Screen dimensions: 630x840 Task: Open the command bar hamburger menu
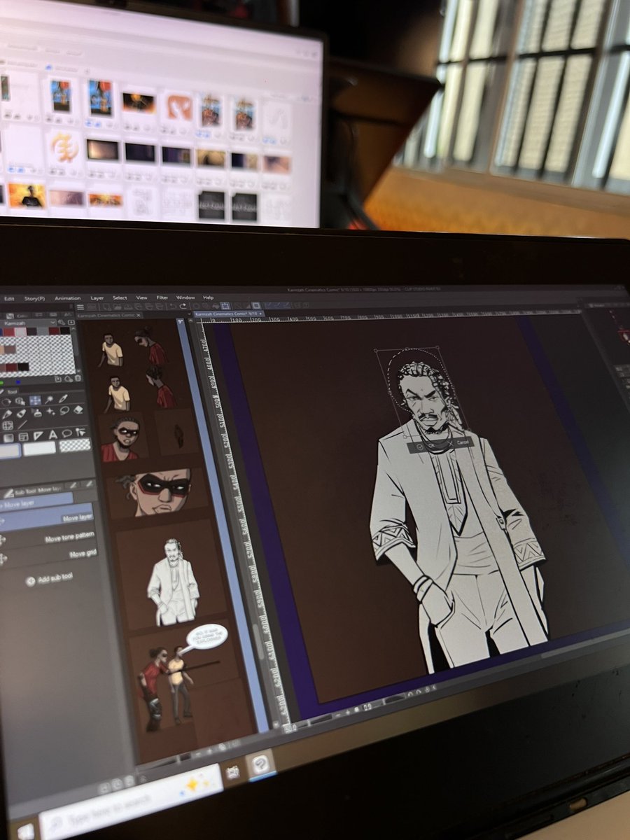[80, 307]
